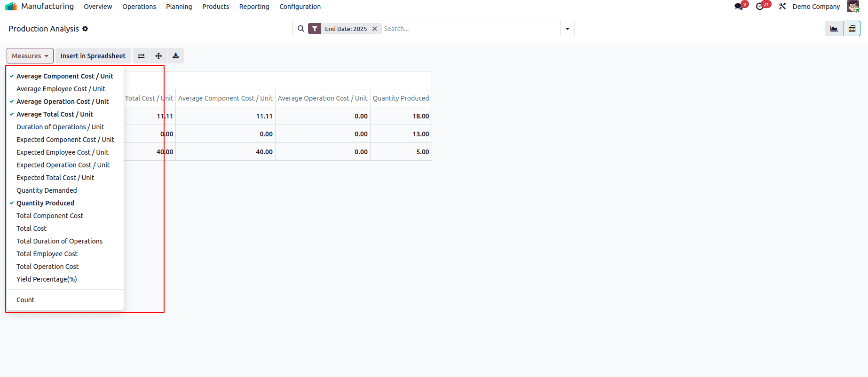Viewport: 868px width, 377px height.
Task: Click the 18.00 quantity produced cell
Action: 401,116
